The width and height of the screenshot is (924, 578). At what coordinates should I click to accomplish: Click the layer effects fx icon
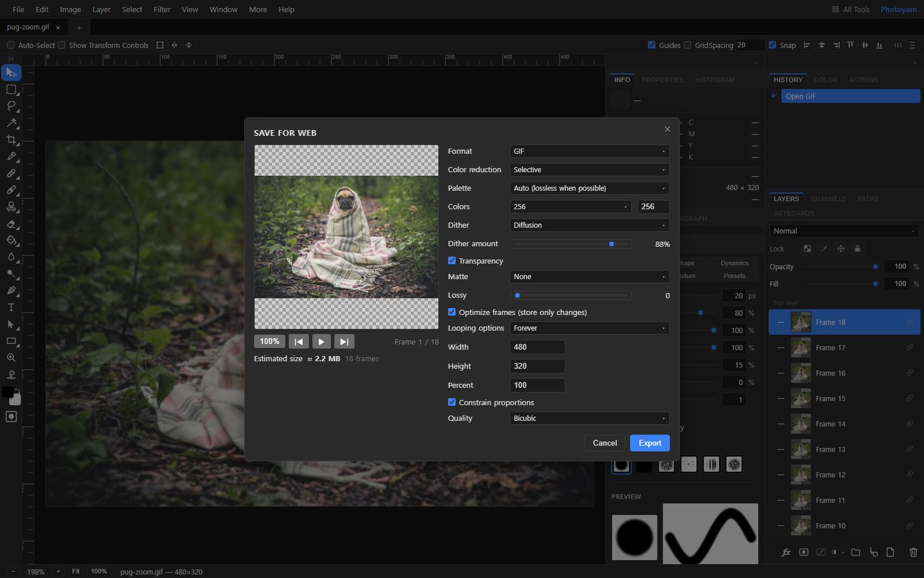(785, 553)
